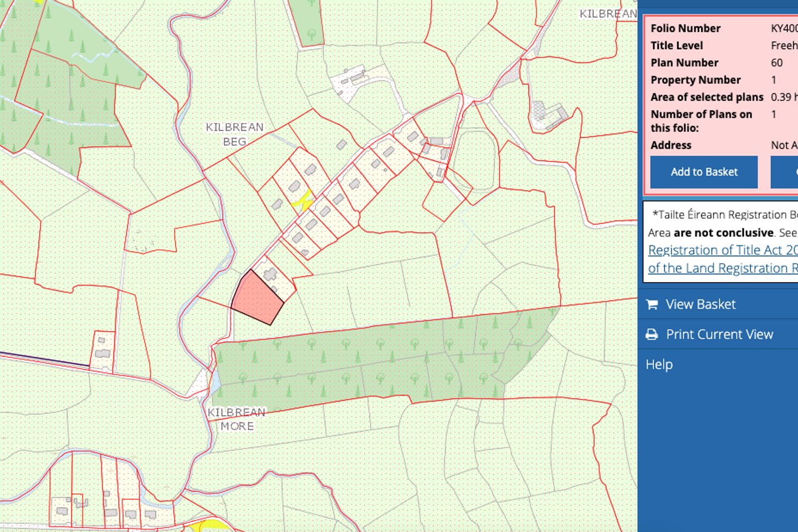
Task: Click the KILBREAN BEG townland label
Action: pyautogui.click(x=234, y=134)
